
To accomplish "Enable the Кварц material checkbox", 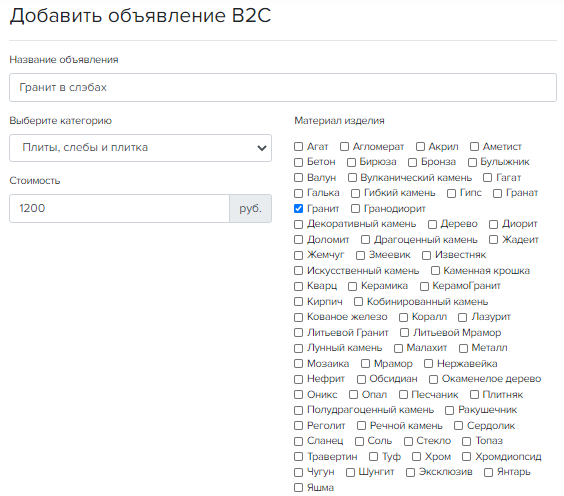I will click(298, 286).
